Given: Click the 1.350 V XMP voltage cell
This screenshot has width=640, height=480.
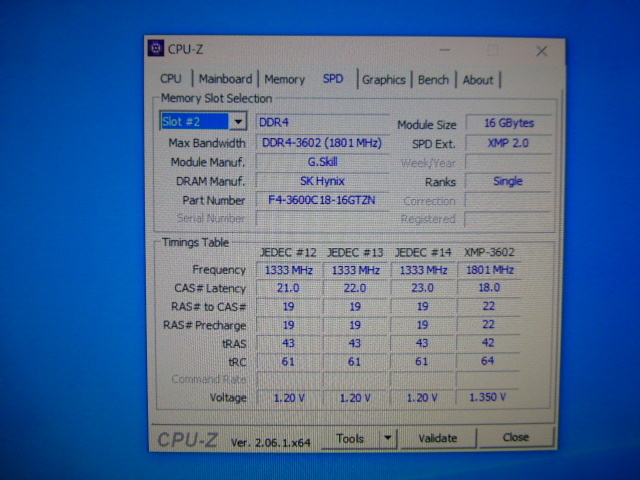Looking at the screenshot, I should tap(488, 397).
